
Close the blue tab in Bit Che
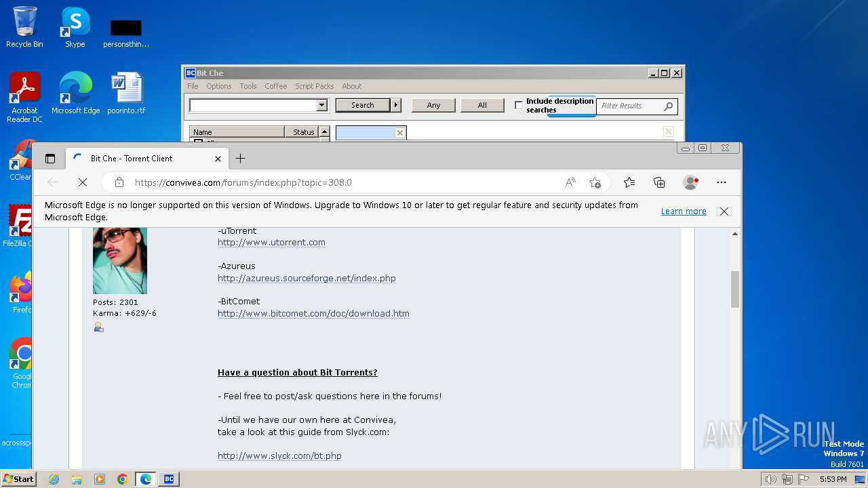click(x=400, y=133)
